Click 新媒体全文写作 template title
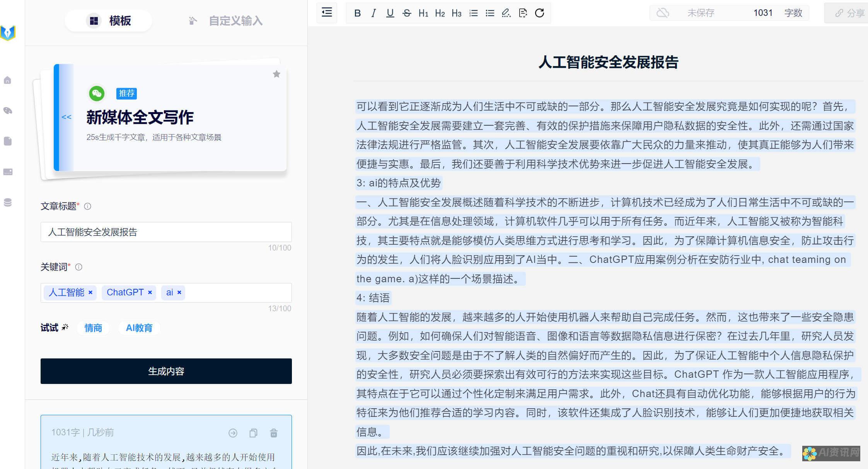 [x=140, y=117]
